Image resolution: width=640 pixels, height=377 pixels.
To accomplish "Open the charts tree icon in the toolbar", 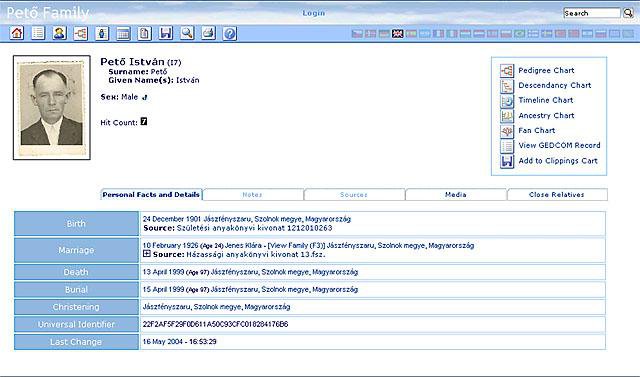I will click(x=81, y=33).
